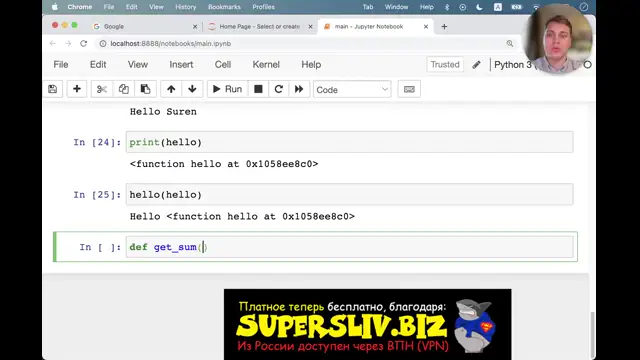Open the Jupyter Edit menu

pos(98,64)
